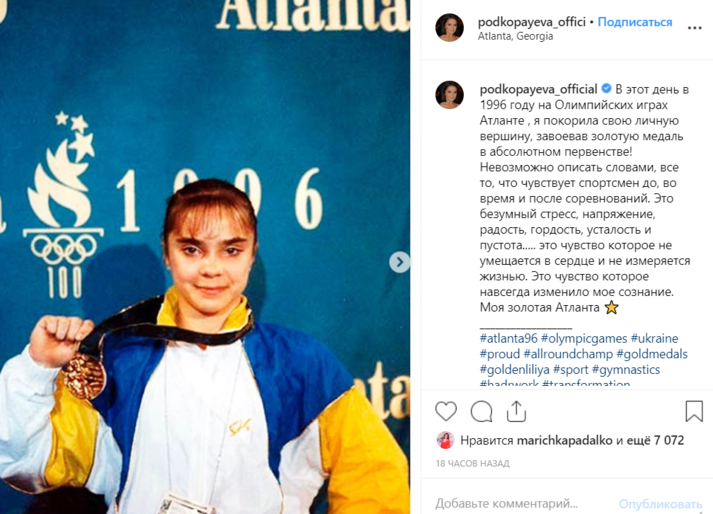Open the #goldenliliya hashtag
This screenshot has height=514, width=713.
coord(515,369)
